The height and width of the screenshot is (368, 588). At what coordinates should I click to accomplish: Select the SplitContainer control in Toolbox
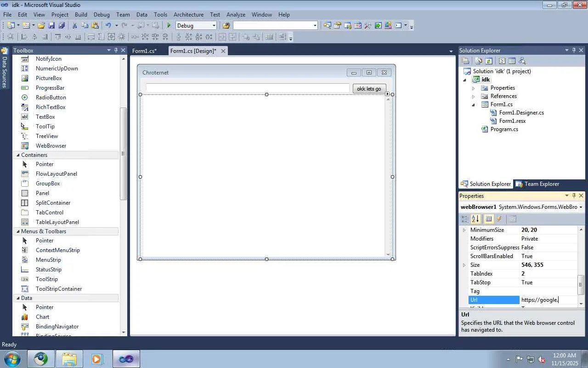tap(53, 203)
